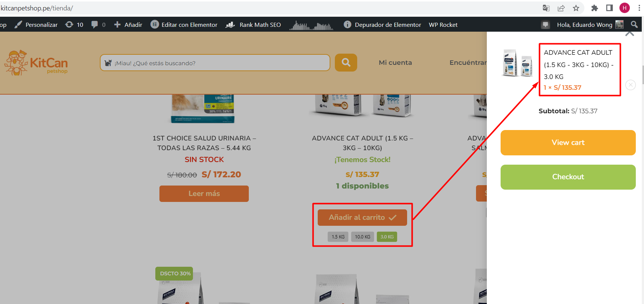The image size is (644, 304).
Task: Open the Hola, Eduardo Wong account menu
Action: [x=590, y=25]
